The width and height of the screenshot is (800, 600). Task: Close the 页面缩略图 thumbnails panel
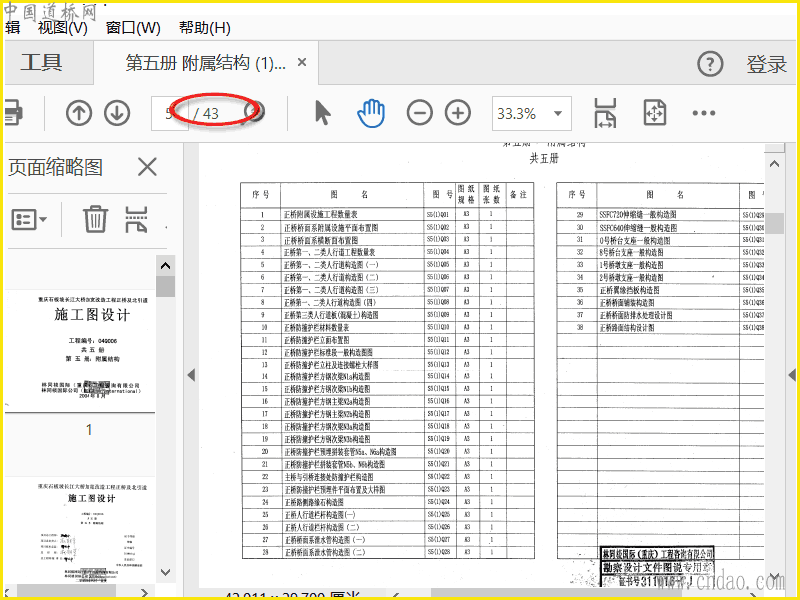(x=147, y=167)
